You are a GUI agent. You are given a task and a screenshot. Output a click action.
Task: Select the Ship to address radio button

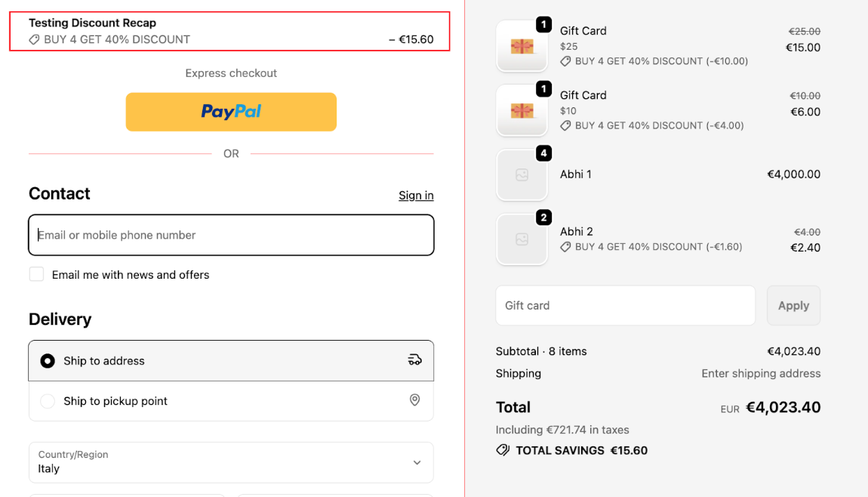coord(48,361)
